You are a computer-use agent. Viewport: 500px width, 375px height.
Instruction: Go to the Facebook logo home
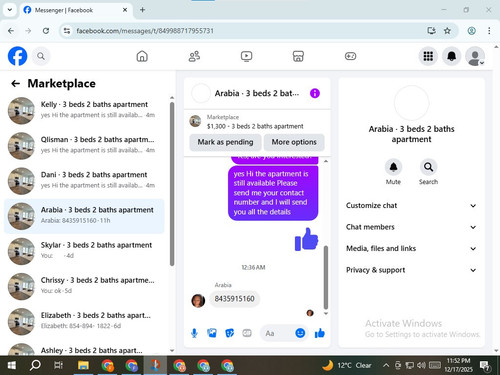(17, 56)
